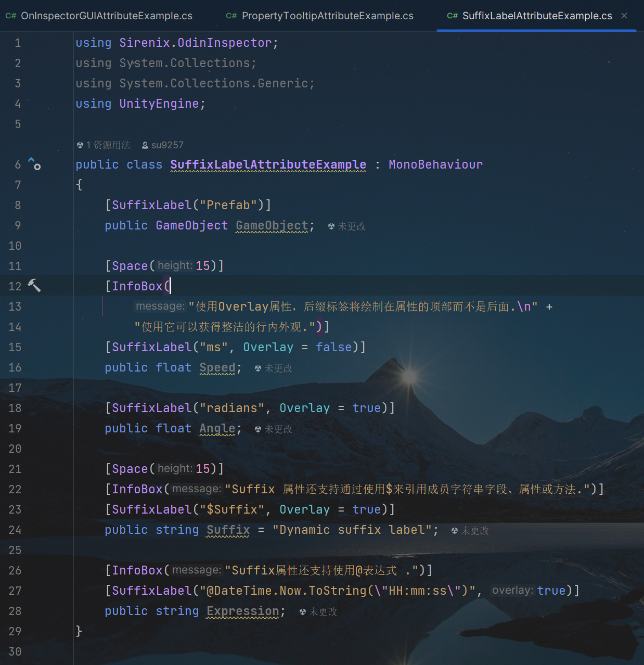Close the SuffixLabelAttributeExample.cs tab
Image resolution: width=644 pixels, height=665 pixels.
tap(624, 16)
